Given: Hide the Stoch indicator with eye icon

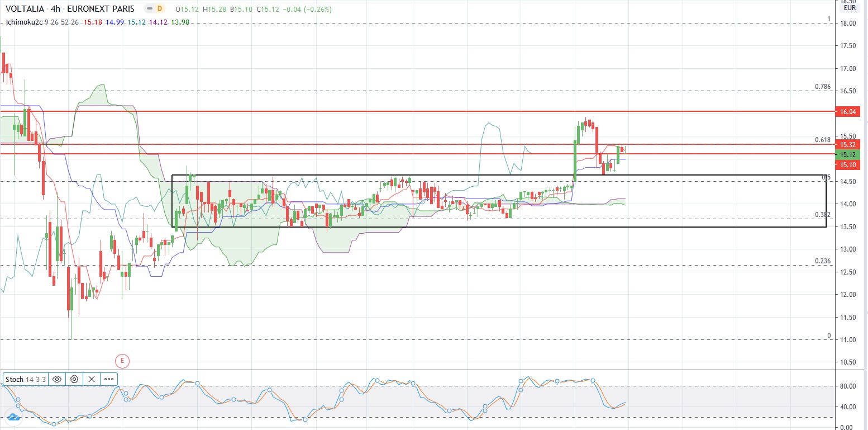Looking at the screenshot, I should pyautogui.click(x=57, y=379).
